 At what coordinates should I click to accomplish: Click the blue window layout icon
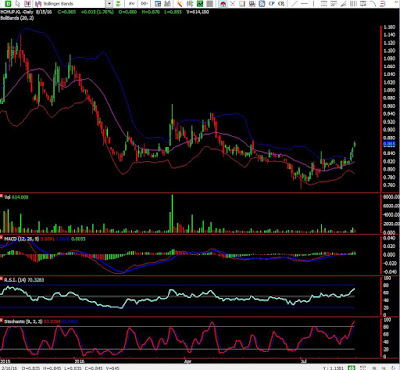158,4
